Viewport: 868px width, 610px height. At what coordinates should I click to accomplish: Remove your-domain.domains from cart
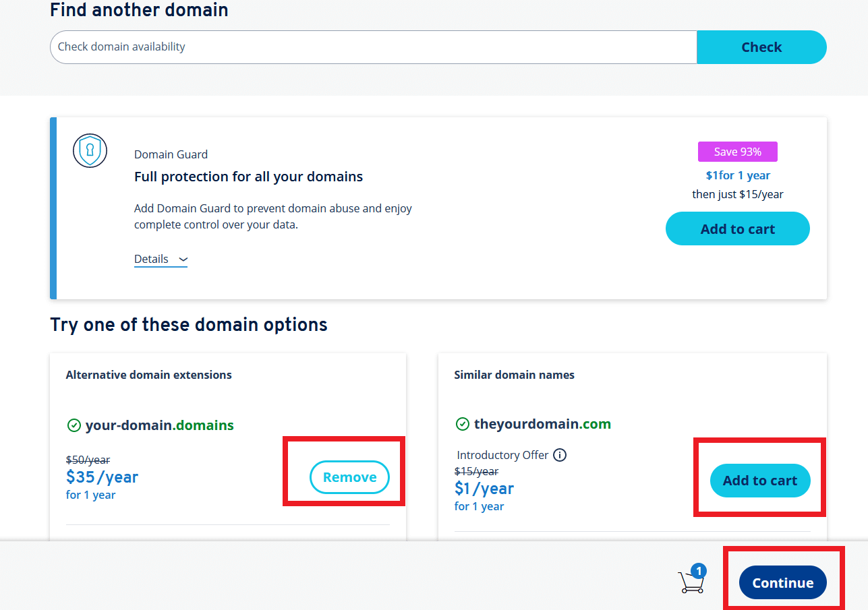pos(349,477)
